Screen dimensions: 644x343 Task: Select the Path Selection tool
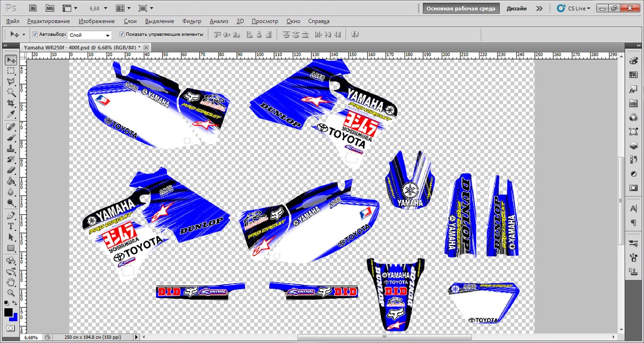point(11,237)
